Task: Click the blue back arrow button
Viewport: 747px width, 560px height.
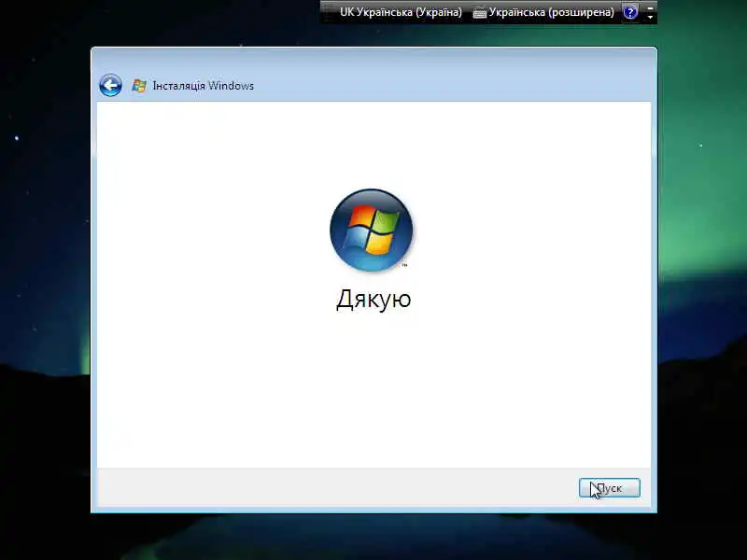Action: [110, 86]
